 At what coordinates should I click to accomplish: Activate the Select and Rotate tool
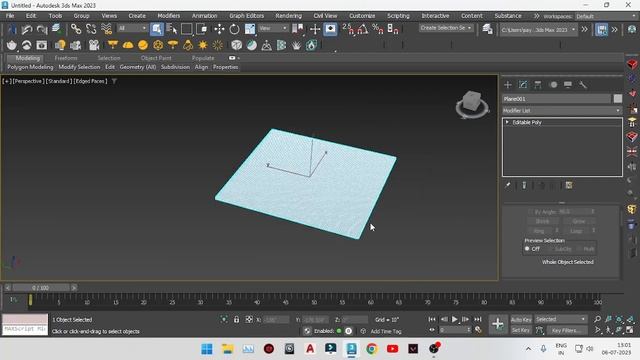coord(234,29)
